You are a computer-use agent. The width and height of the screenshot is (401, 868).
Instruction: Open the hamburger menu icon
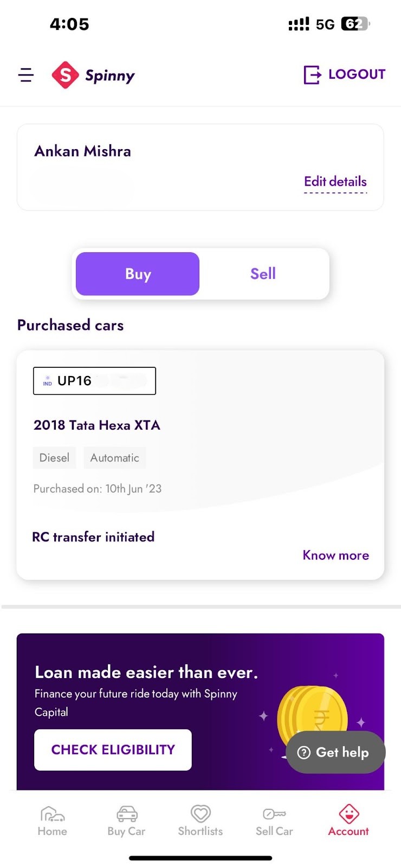pyautogui.click(x=26, y=75)
